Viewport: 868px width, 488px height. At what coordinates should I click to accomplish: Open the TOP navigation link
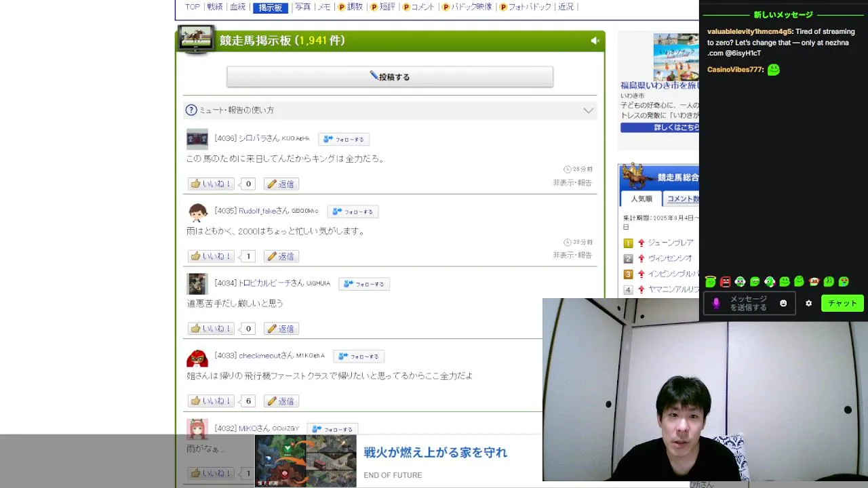click(x=193, y=7)
